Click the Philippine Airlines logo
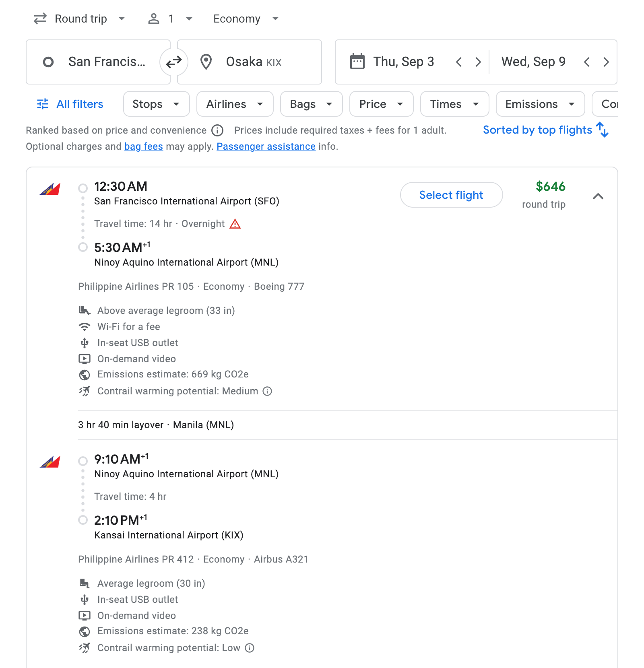Screen dimensions: 644x668 50,190
